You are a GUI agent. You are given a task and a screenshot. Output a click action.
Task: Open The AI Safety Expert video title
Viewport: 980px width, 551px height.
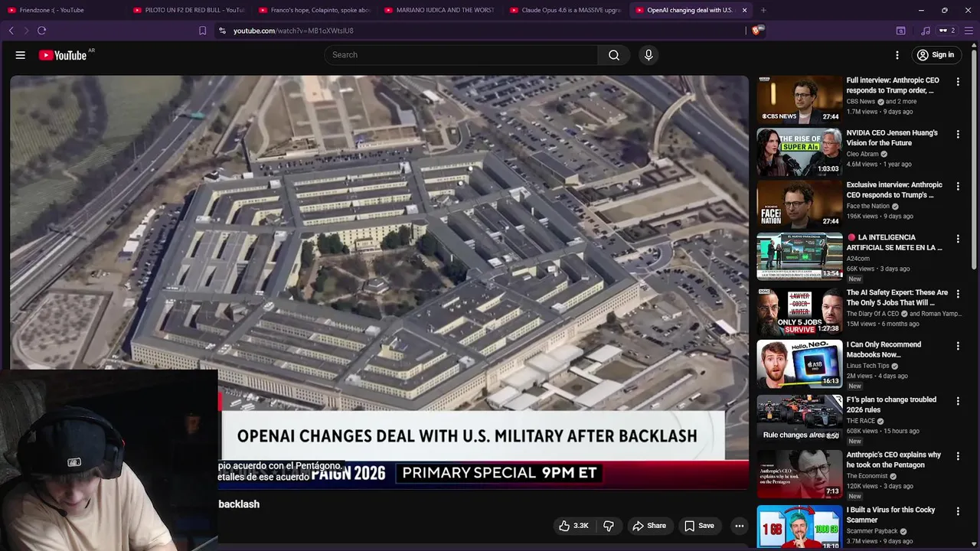[x=897, y=298]
